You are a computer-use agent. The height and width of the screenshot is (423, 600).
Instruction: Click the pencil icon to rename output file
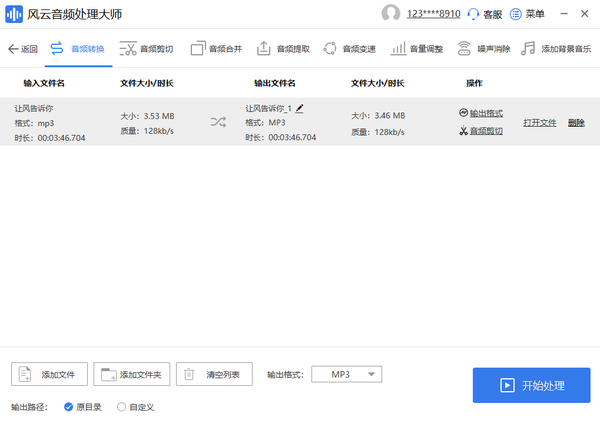click(x=300, y=108)
